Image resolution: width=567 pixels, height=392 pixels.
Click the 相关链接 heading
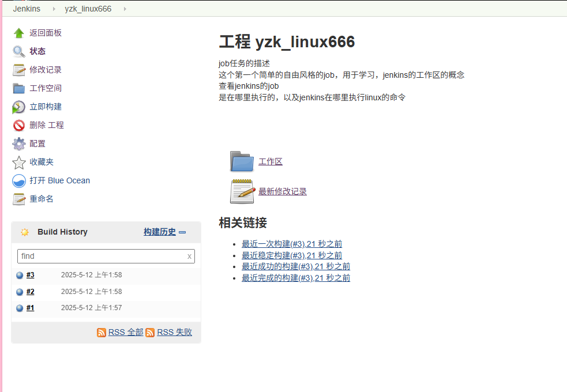coord(243,223)
